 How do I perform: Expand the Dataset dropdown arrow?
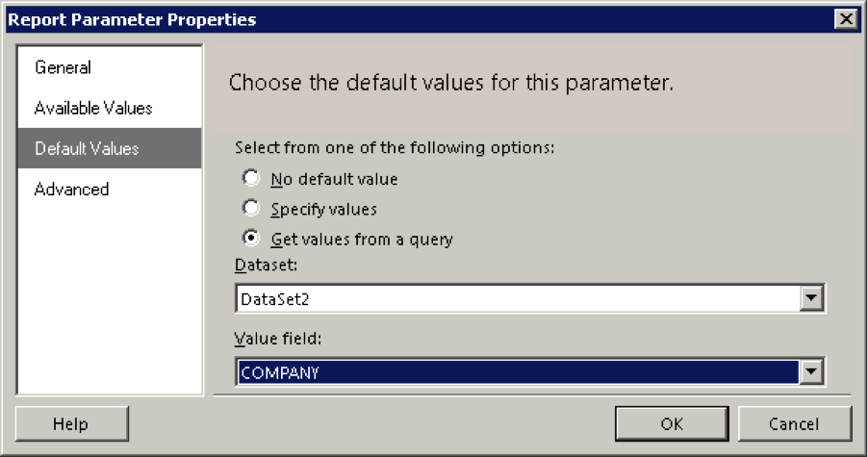click(811, 298)
